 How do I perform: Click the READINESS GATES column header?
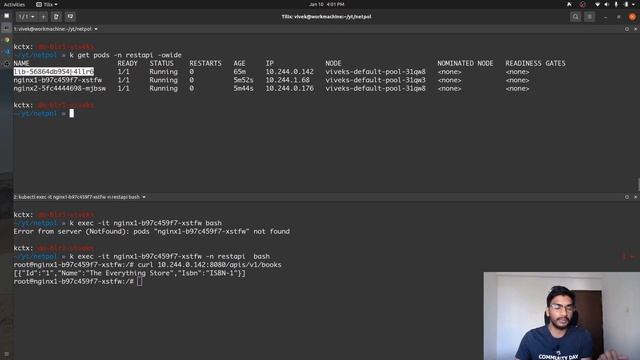point(535,63)
